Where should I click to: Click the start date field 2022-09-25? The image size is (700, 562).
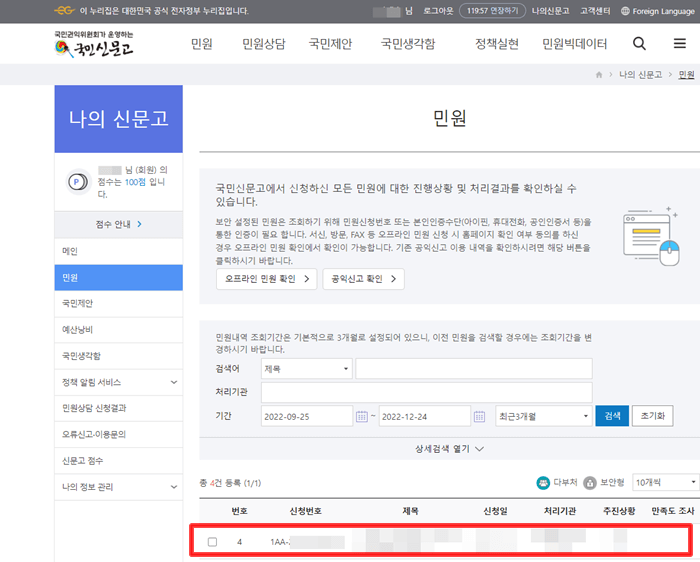click(307, 416)
